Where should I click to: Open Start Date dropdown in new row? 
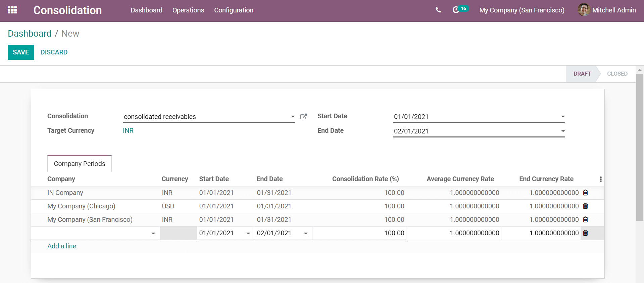(248, 233)
